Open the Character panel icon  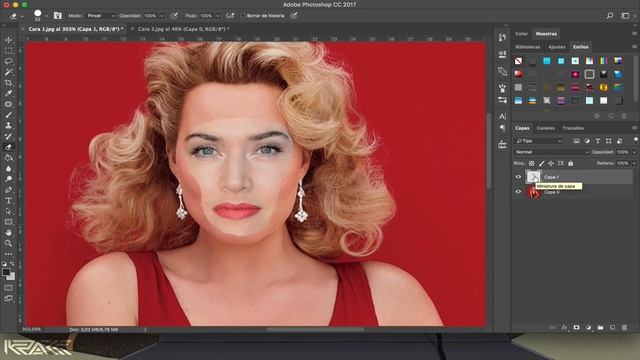click(502, 116)
